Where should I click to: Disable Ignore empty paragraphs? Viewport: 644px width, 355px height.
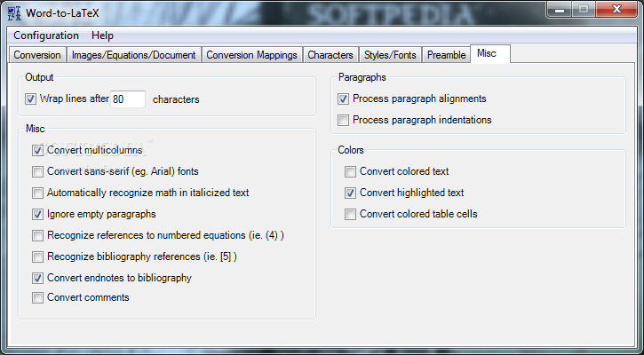point(38,214)
